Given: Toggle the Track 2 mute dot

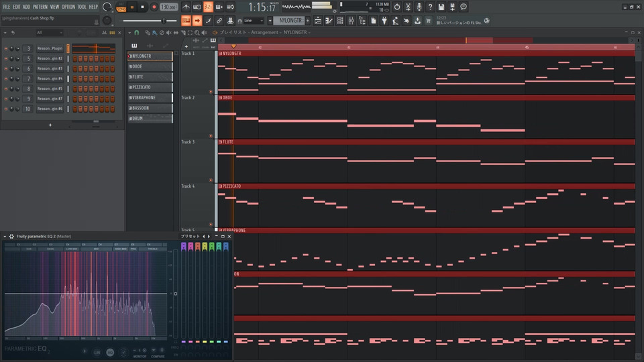Looking at the screenshot, I should (211, 136).
